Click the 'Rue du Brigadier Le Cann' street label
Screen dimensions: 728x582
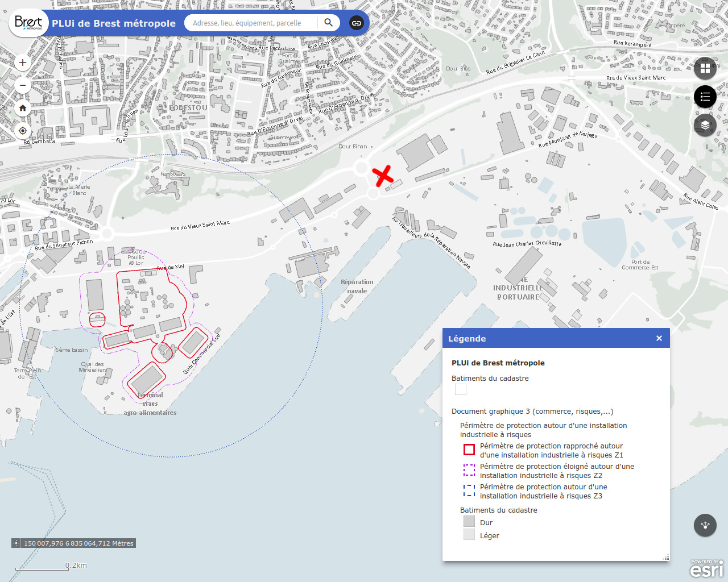(x=515, y=63)
